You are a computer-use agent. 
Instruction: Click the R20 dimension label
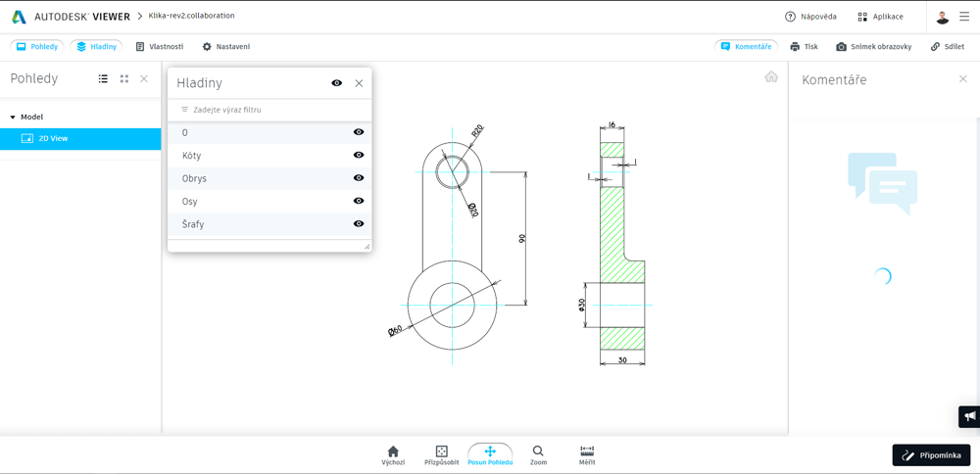pyautogui.click(x=478, y=130)
